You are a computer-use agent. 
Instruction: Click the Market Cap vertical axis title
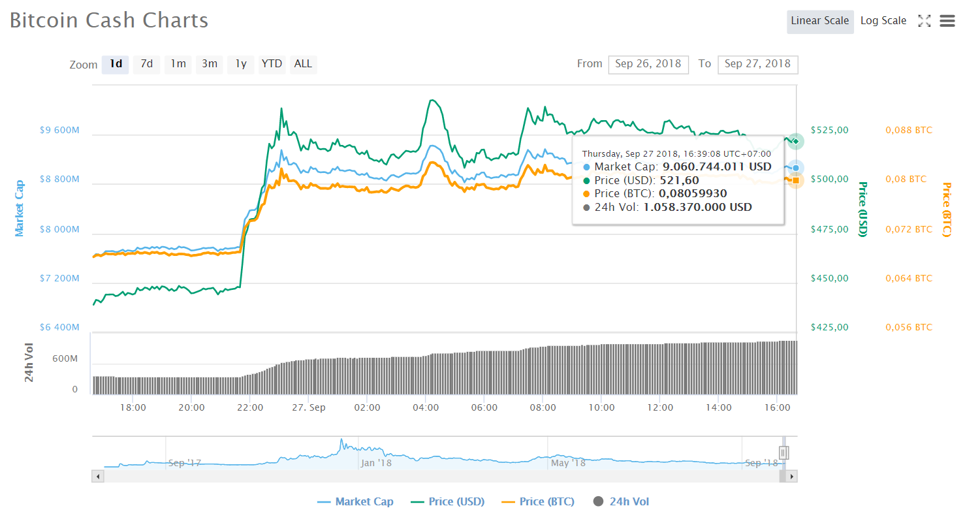(x=19, y=208)
